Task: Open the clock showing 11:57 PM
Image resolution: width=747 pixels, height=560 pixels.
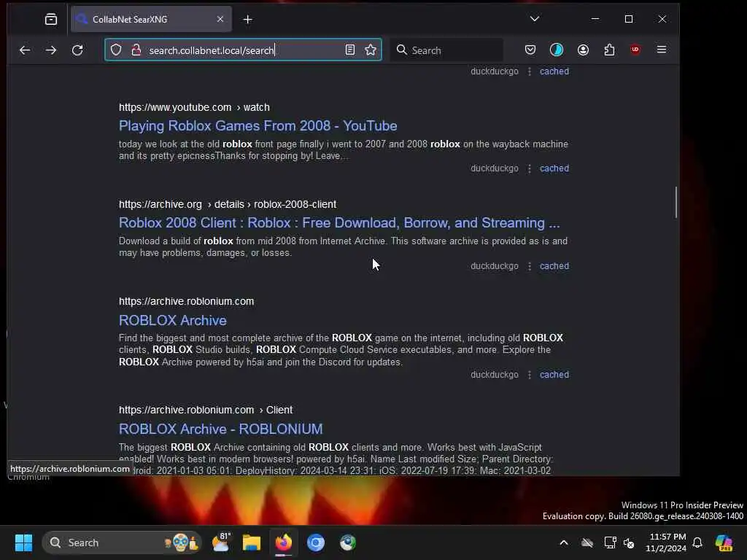Action: coord(666,542)
